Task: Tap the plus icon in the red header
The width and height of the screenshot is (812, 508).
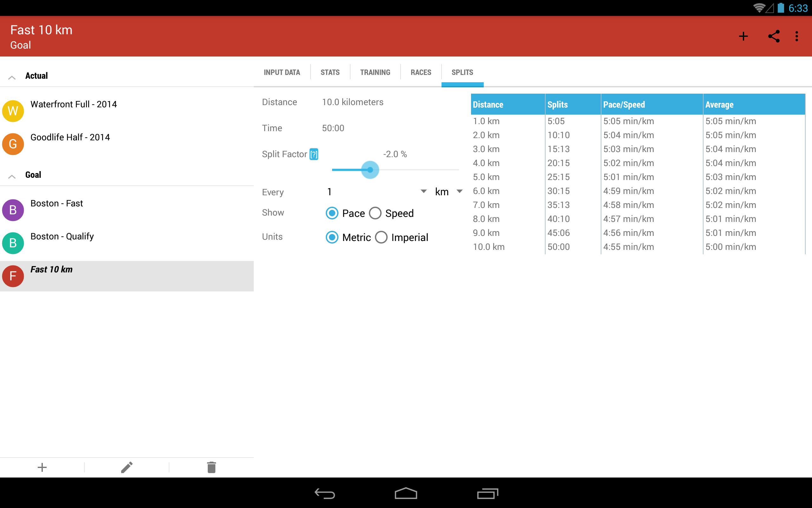Action: pos(743,36)
